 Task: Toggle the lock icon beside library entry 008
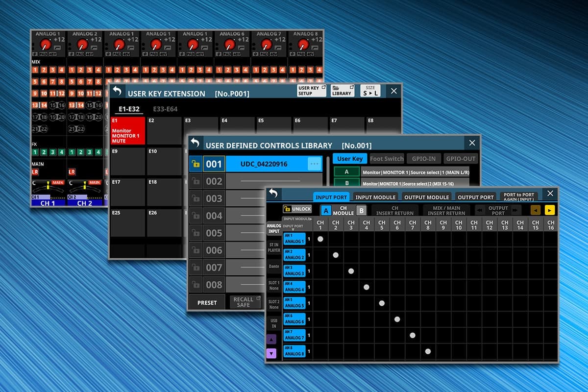(x=196, y=285)
